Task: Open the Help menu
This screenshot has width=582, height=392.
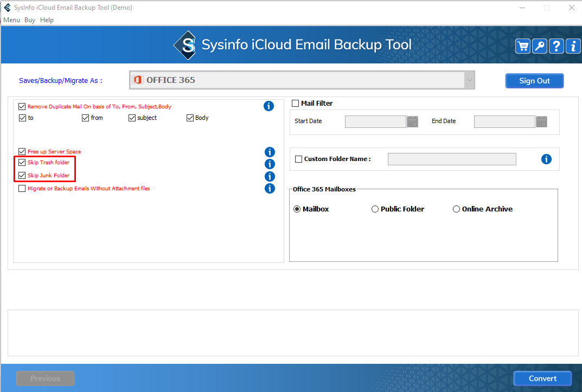Action: point(47,20)
